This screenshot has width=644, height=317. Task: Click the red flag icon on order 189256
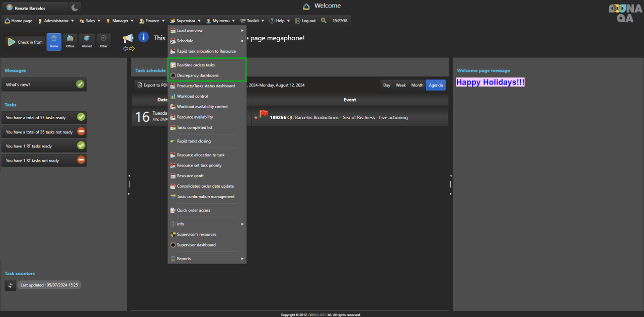pos(264,115)
